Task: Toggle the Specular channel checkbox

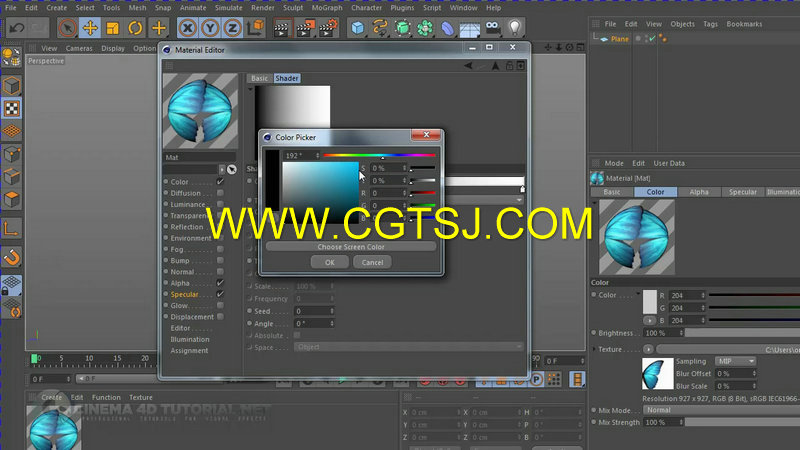Action: pos(220,294)
